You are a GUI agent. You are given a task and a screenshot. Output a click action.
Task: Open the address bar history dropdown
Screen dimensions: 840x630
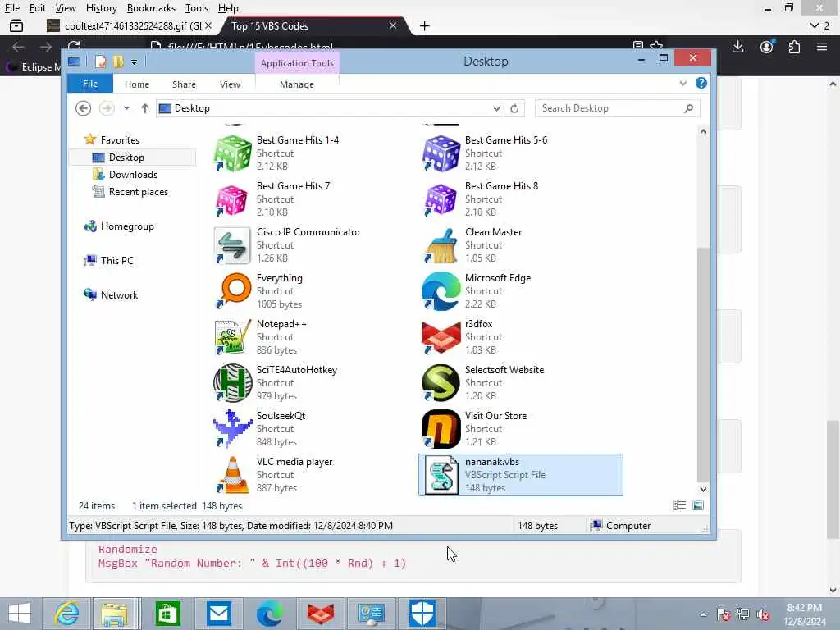pos(496,108)
